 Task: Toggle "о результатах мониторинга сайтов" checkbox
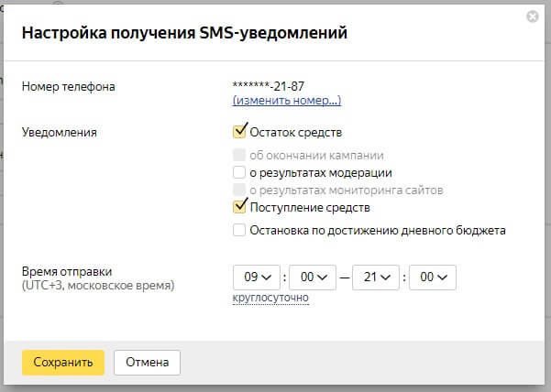pos(240,190)
